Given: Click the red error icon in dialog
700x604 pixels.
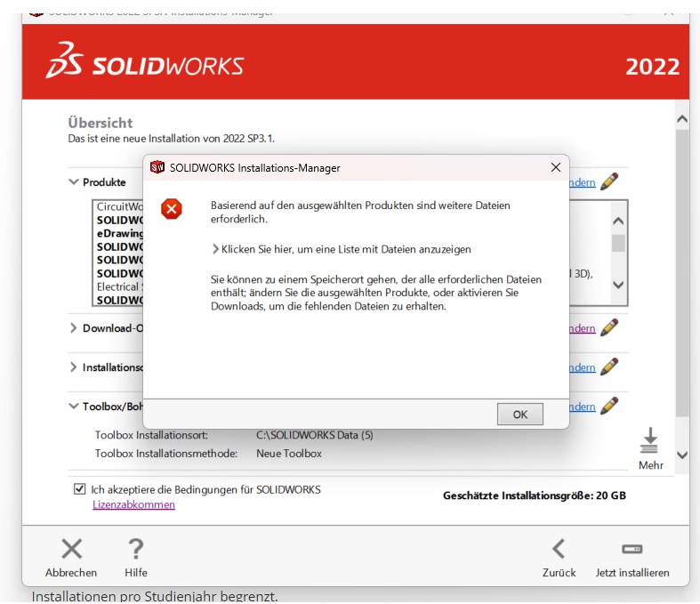Looking at the screenshot, I should click(x=172, y=209).
